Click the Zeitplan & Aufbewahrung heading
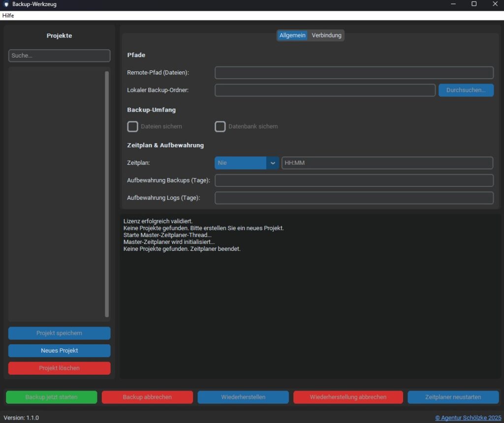 coord(165,145)
